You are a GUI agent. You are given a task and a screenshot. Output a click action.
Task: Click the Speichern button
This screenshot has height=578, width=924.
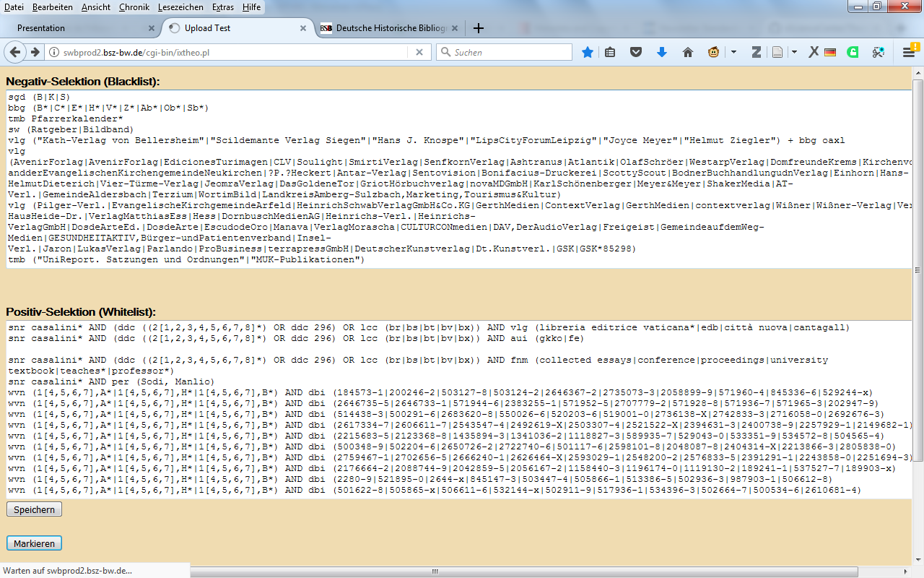pyautogui.click(x=34, y=509)
